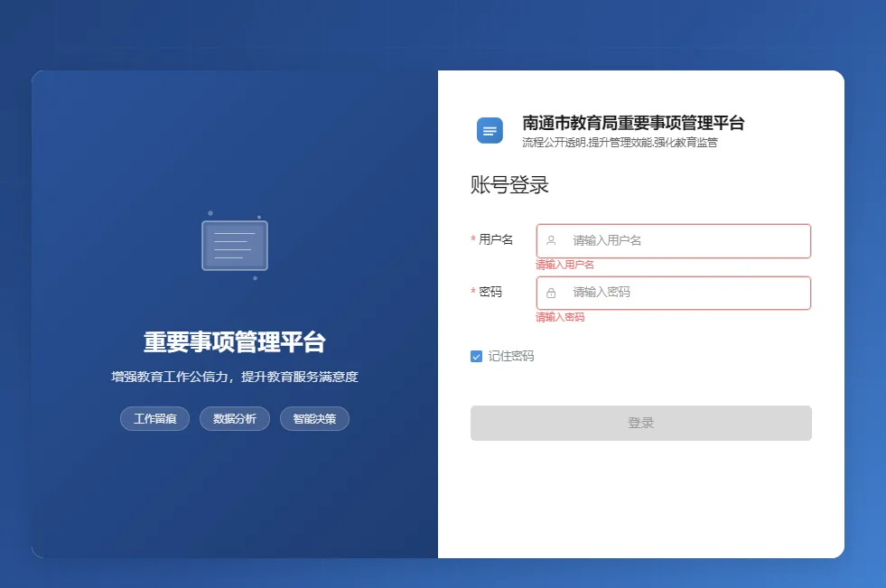The image size is (886, 588).
Task: Click the 账号登录 heading
Action: [x=509, y=185]
